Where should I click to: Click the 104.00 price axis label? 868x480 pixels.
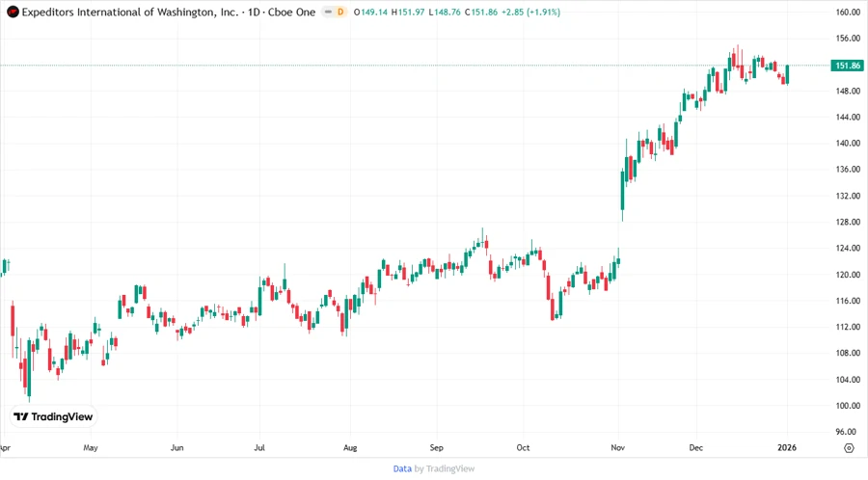click(x=848, y=380)
